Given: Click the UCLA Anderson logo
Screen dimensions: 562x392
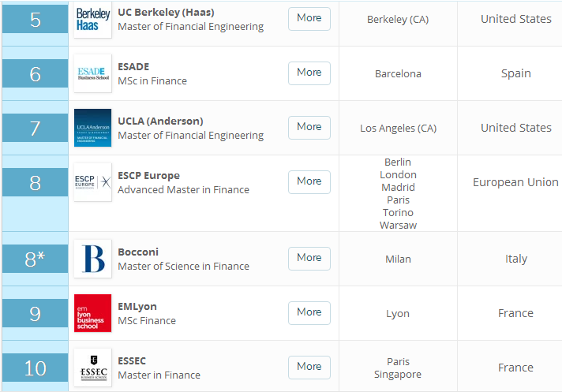Looking at the screenshot, I should click(93, 128).
